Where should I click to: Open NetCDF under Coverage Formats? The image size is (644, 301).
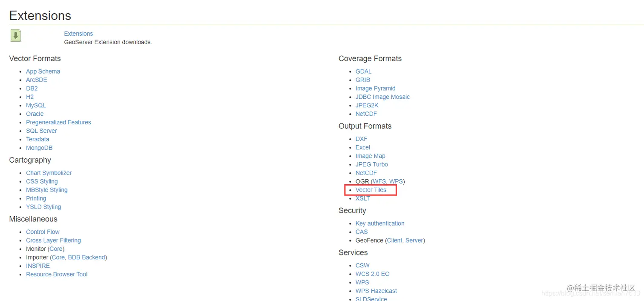tap(366, 114)
